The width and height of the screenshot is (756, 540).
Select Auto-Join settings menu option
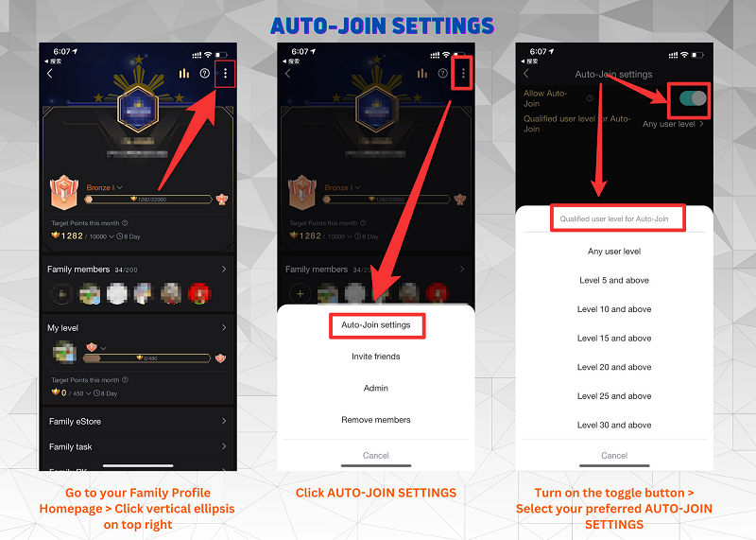point(376,325)
